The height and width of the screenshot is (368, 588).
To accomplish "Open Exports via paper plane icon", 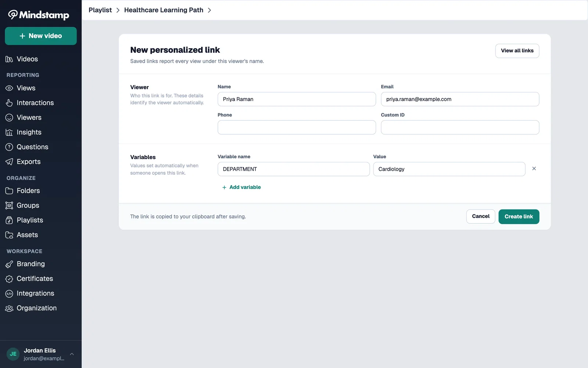I will 9,162.
